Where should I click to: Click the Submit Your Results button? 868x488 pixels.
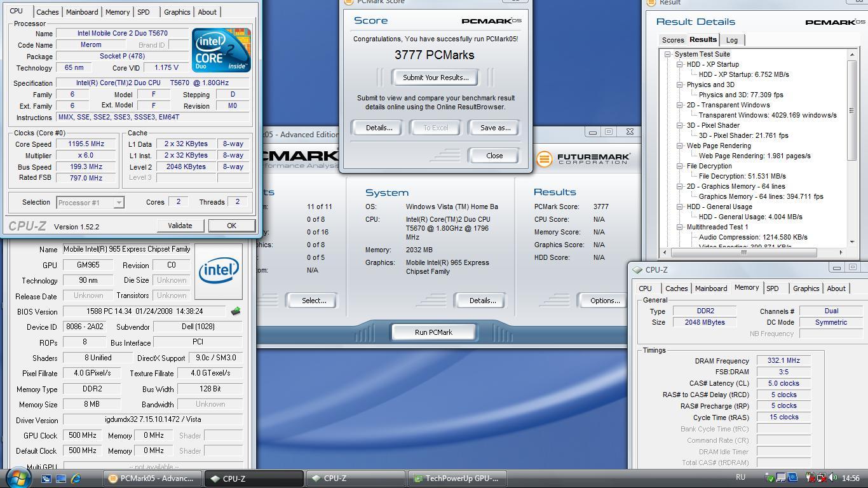pos(435,78)
